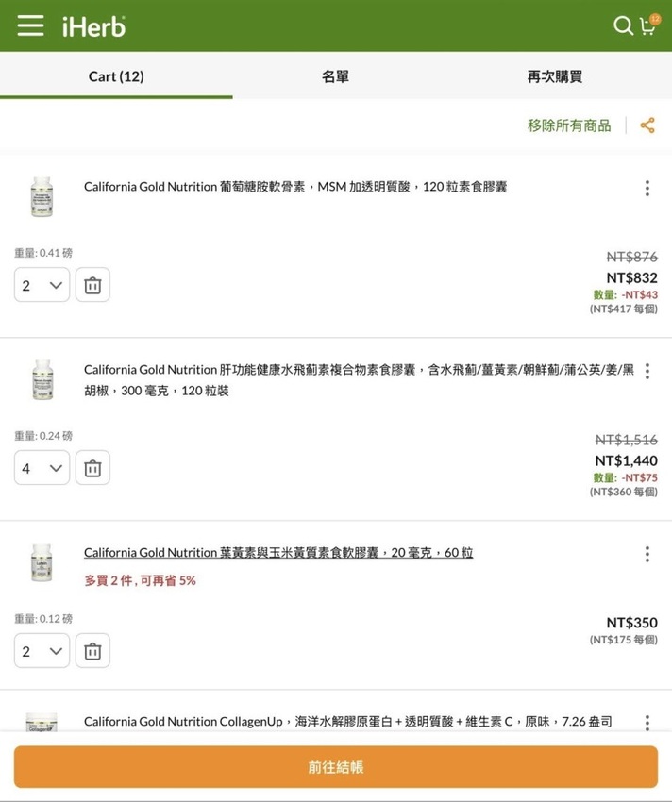The image size is (672, 802).
Task: Open three-dot options on the lutein product
Action: click(647, 554)
